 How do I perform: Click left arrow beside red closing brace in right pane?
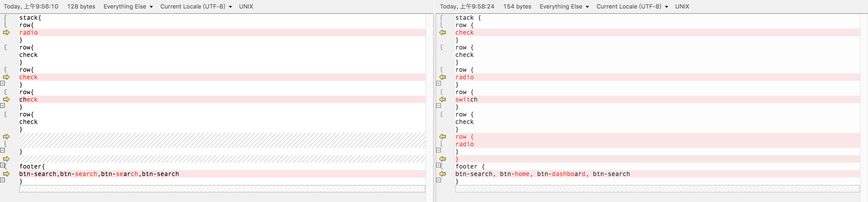click(x=442, y=159)
